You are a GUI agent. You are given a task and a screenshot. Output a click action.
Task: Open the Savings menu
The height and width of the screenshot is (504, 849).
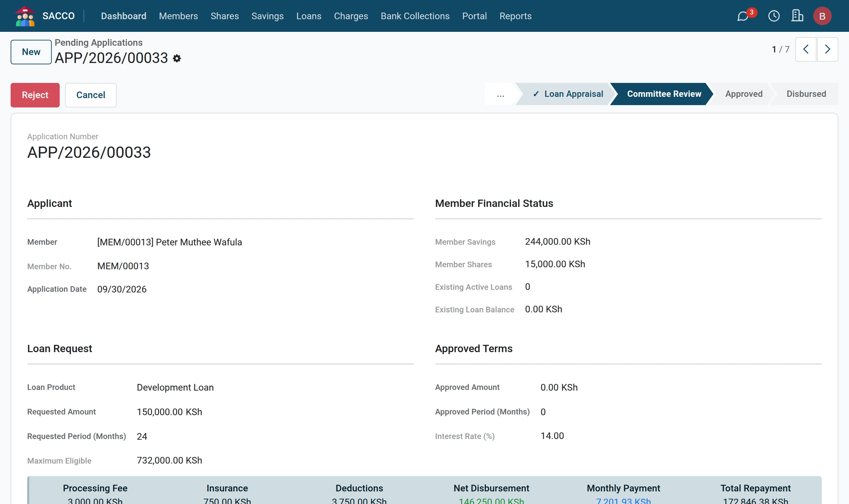pos(267,16)
